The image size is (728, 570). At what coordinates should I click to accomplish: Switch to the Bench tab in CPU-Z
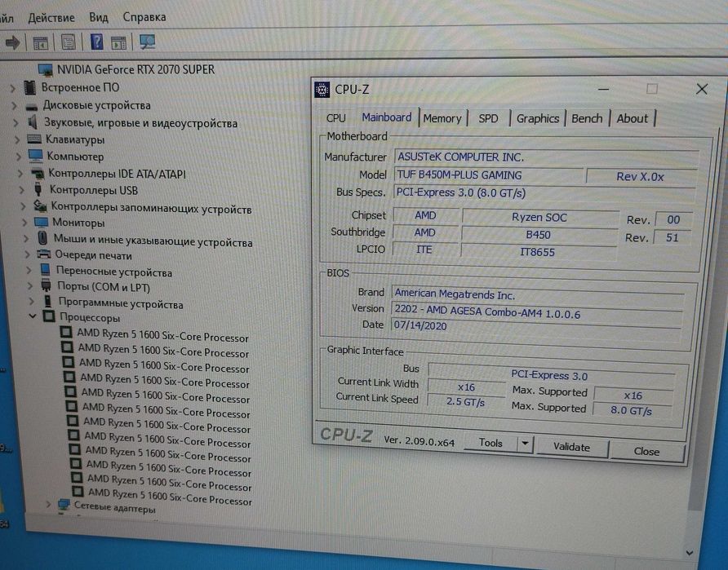pyautogui.click(x=587, y=119)
